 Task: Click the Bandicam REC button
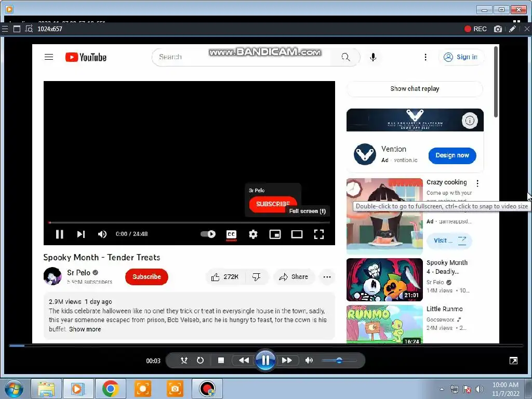pyautogui.click(x=475, y=29)
